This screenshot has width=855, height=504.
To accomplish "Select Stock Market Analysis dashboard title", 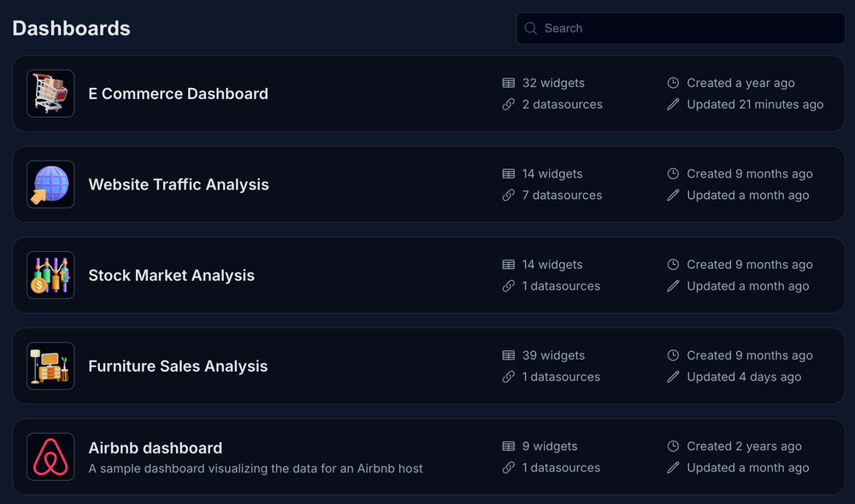I will coord(171,275).
